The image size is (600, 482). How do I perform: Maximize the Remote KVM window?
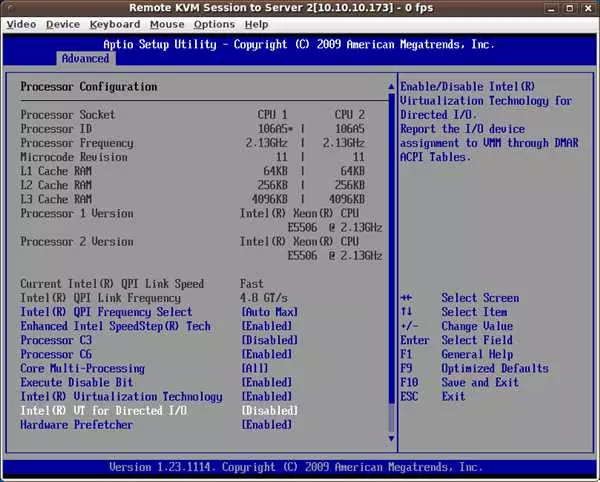coord(570,8)
